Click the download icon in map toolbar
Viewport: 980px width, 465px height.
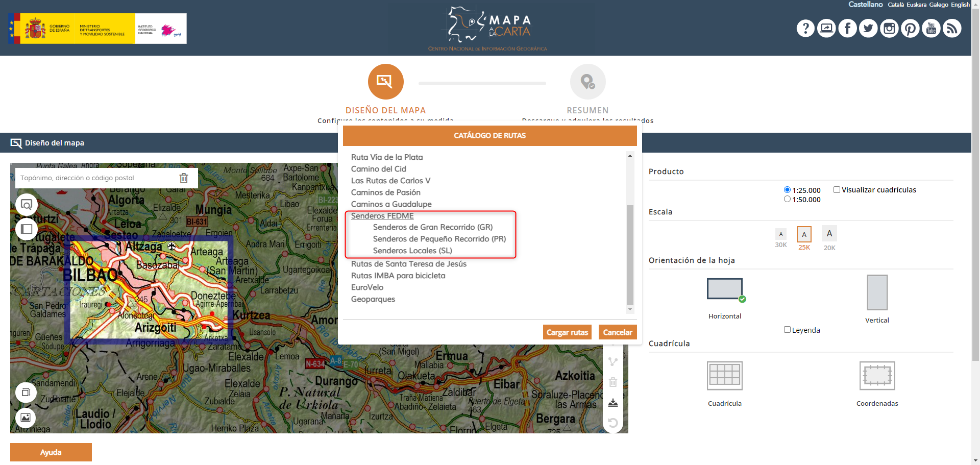point(613,403)
